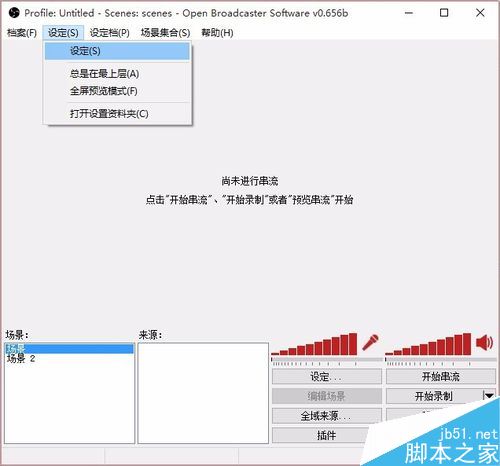Toggle 总是在最上层(A) menu option
This screenshot has height=466, width=500.
coord(117,74)
